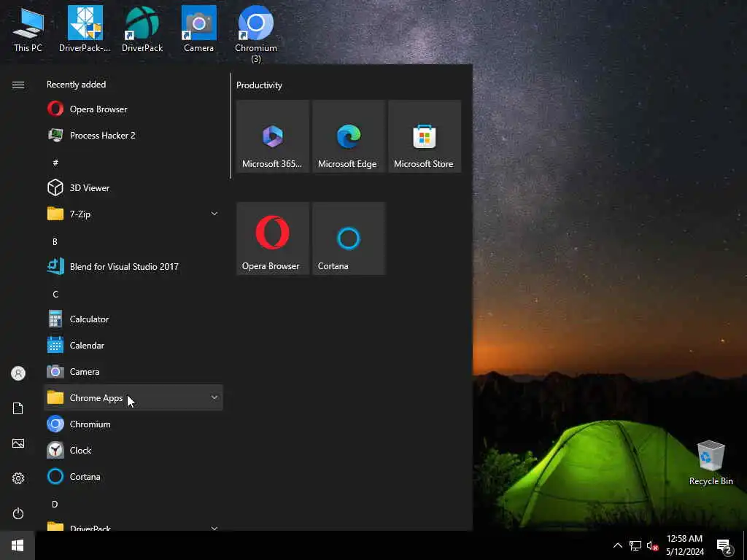The width and height of the screenshot is (747, 560).
Task: Open the clock showing 12:58 AM
Action: point(684,545)
